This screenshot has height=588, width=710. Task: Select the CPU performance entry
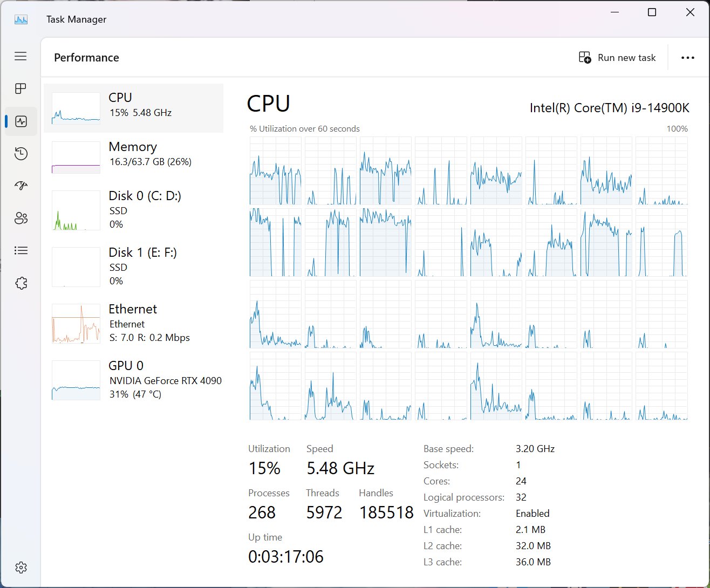pos(133,108)
